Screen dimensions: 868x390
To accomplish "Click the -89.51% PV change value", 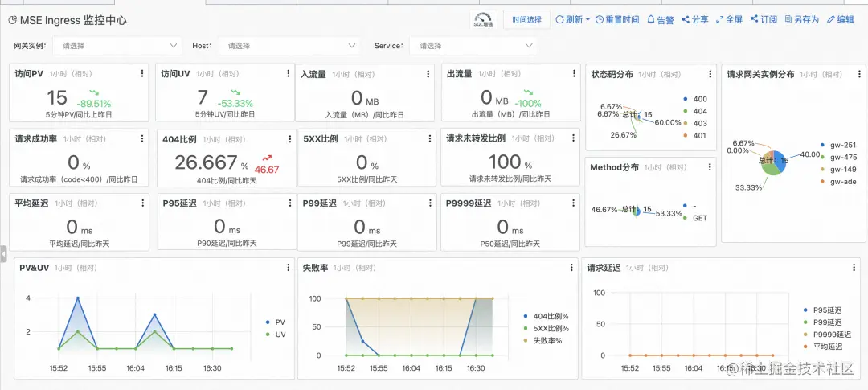I will click(93, 104).
